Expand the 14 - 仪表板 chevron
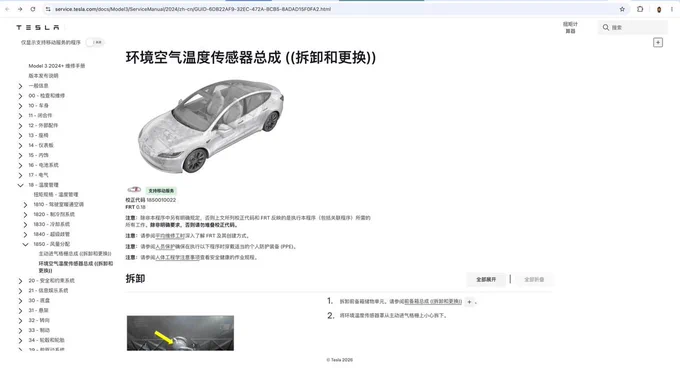The image size is (680, 369). (20, 146)
